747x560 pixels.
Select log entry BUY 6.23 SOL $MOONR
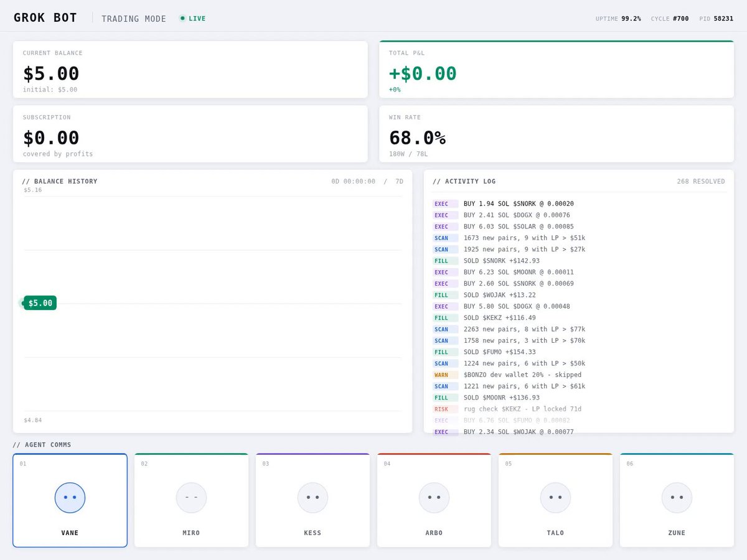point(579,272)
